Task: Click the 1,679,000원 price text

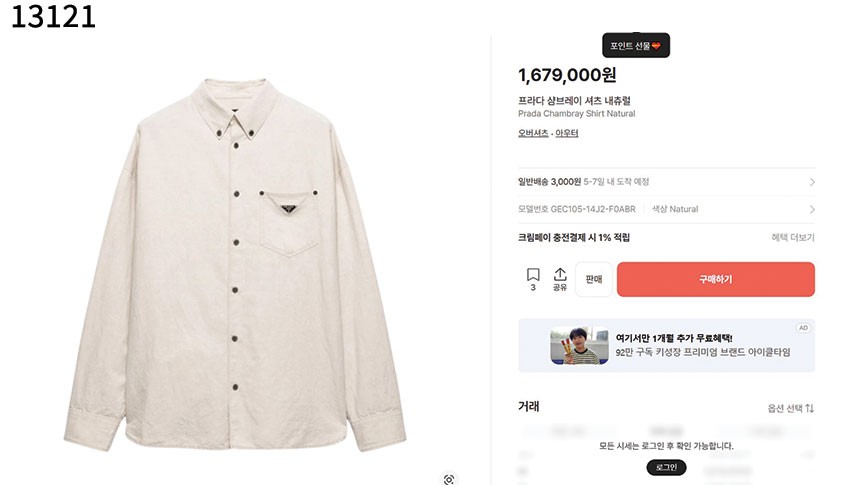Action: point(567,75)
